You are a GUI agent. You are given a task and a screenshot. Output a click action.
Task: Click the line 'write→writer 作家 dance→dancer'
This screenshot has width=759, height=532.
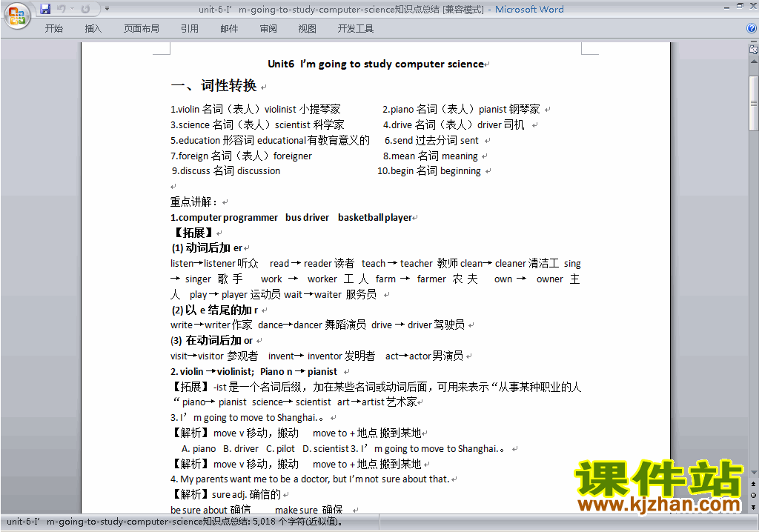[x=317, y=325]
